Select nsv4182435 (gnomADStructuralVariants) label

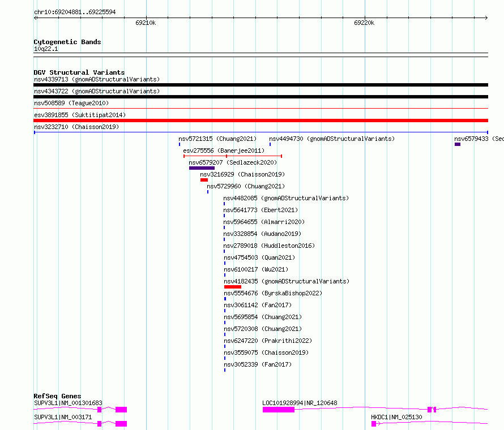click(287, 281)
